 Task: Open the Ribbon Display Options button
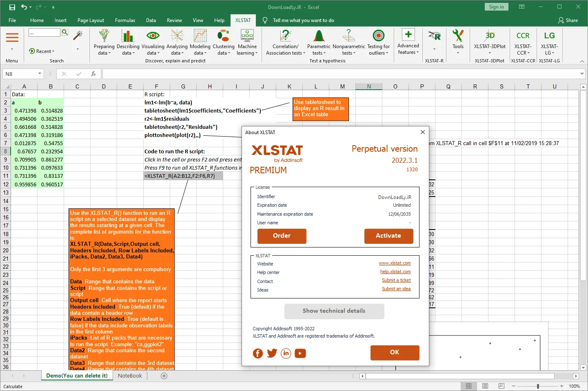521,7
